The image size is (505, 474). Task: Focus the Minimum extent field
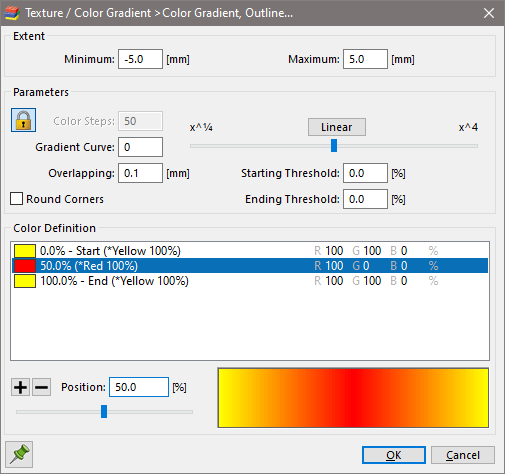coord(140,59)
